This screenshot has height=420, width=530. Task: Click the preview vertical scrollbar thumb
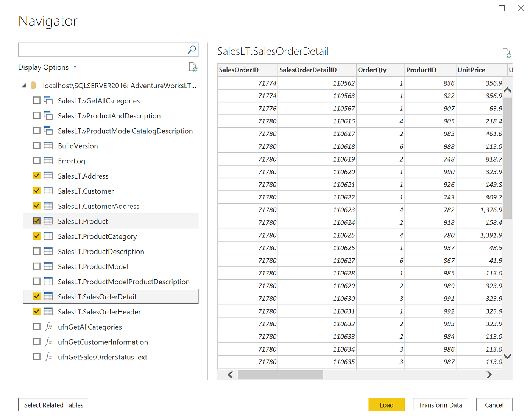[x=507, y=158]
